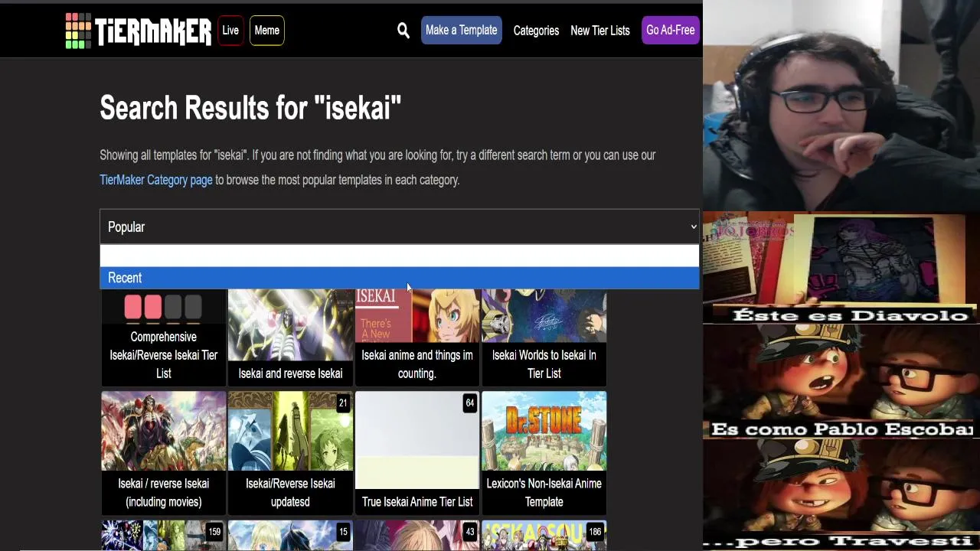980x551 pixels.
Task: Open Comprehensive Isekai/Reverse Isekai Tier List
Action: [x=163, y=337]
